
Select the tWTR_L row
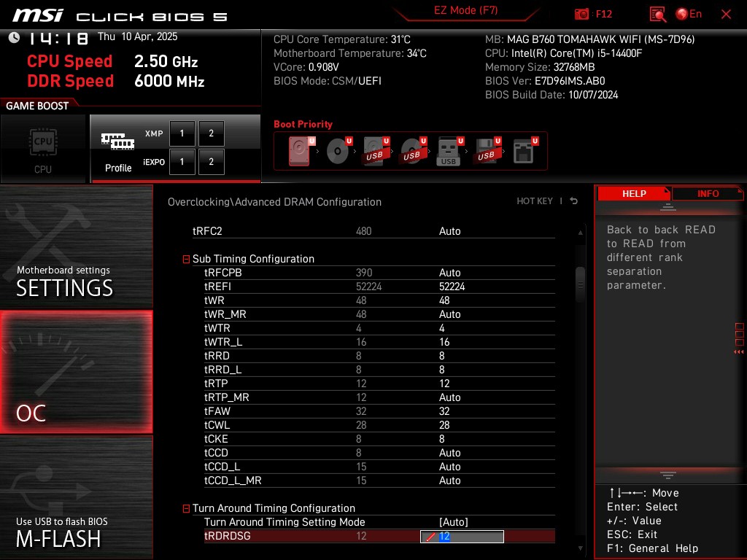point(379,342)
